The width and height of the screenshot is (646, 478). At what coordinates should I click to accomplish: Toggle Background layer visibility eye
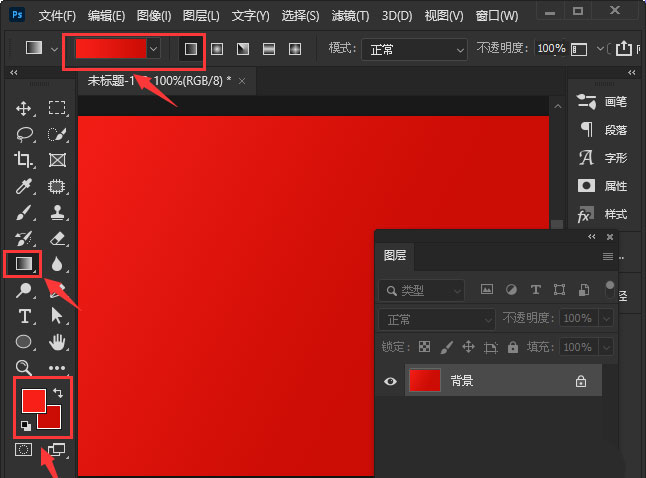point(390,381)
